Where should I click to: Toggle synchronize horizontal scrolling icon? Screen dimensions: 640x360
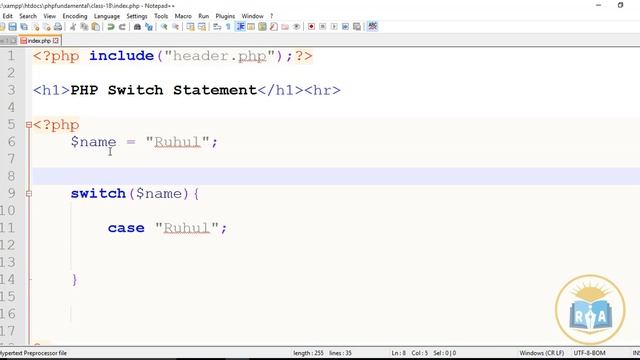(x=202, y=27)
